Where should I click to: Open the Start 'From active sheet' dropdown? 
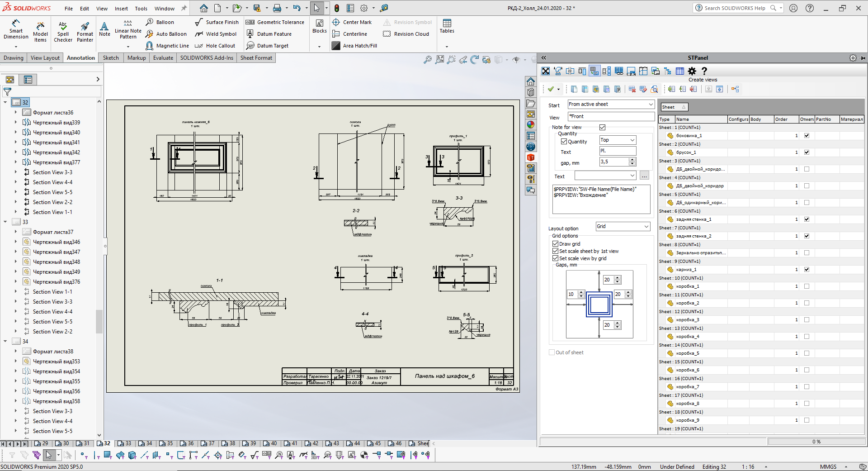pos(611,105)
